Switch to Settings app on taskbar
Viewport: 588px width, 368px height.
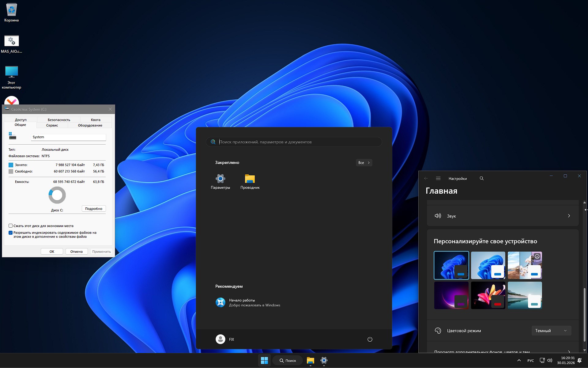coord(324,361)
